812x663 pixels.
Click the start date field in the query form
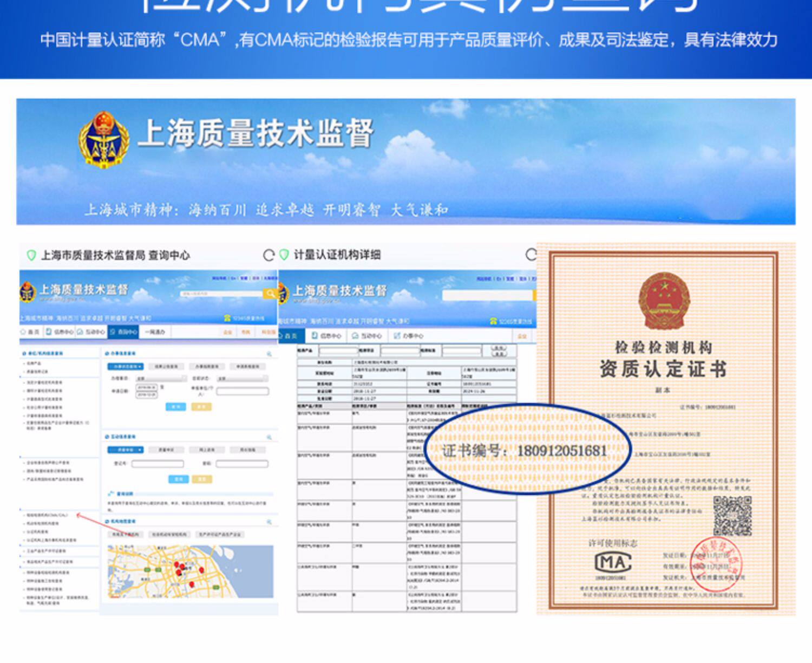[x=147, y=387]
